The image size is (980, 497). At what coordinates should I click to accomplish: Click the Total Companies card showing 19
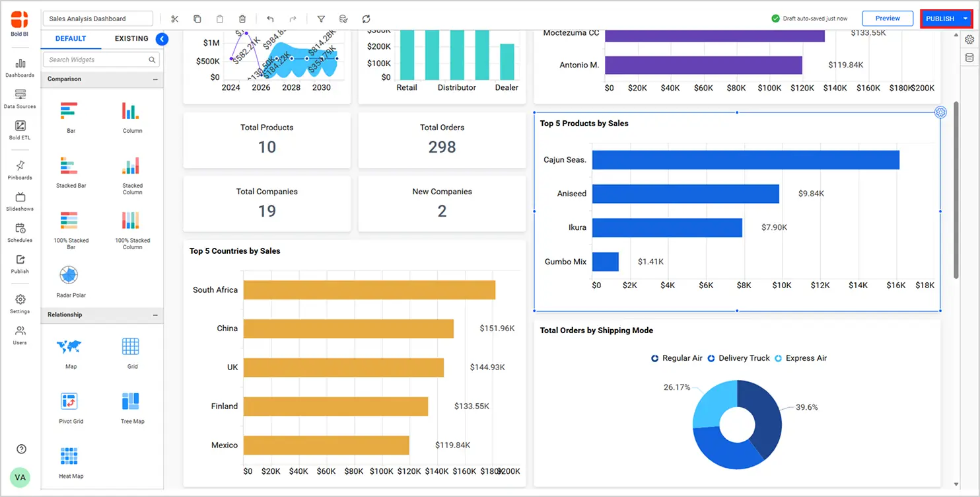click(x=267, y=204)
